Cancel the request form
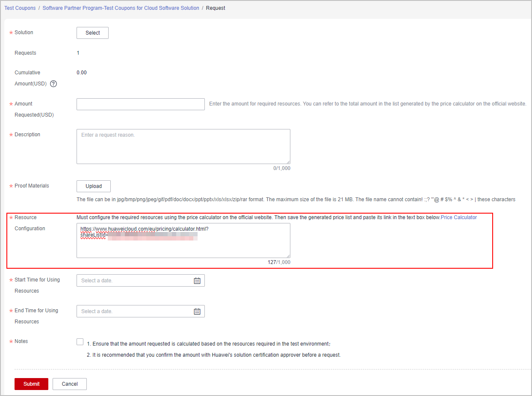The height and width of the screenshot is (396, 532). coord(70,384)
